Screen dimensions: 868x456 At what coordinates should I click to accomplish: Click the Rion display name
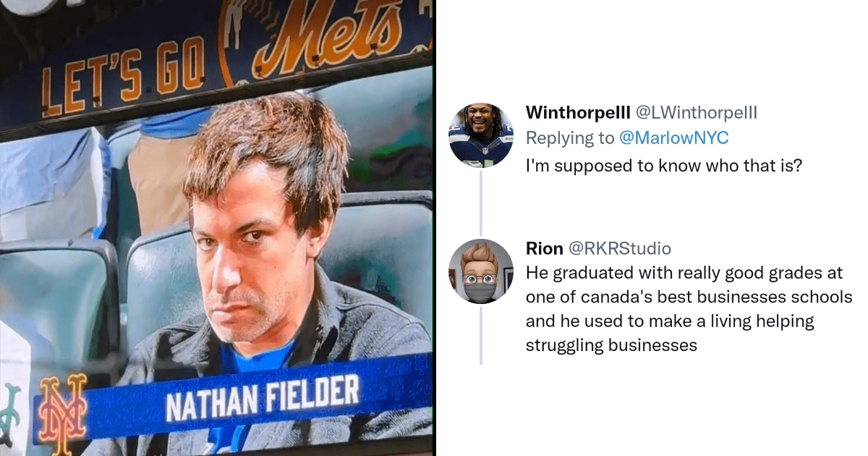click(544, 248)
